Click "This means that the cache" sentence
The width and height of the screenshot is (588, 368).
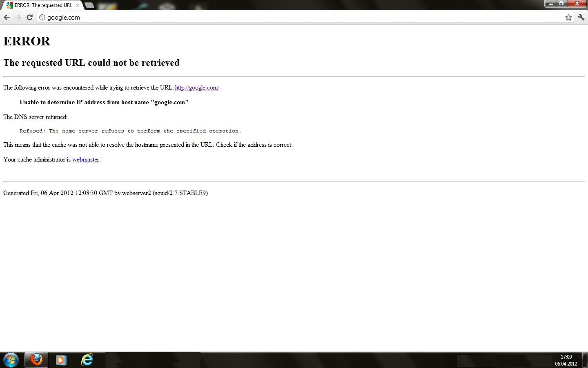(148, 145)
